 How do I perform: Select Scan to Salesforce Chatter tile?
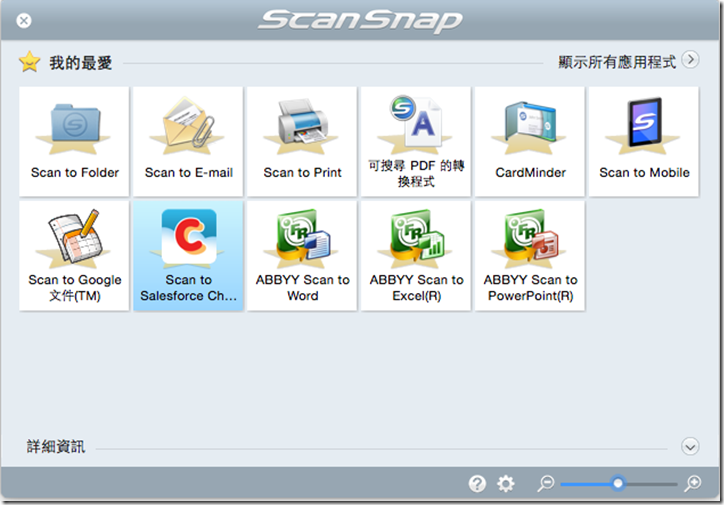(188, 255)
